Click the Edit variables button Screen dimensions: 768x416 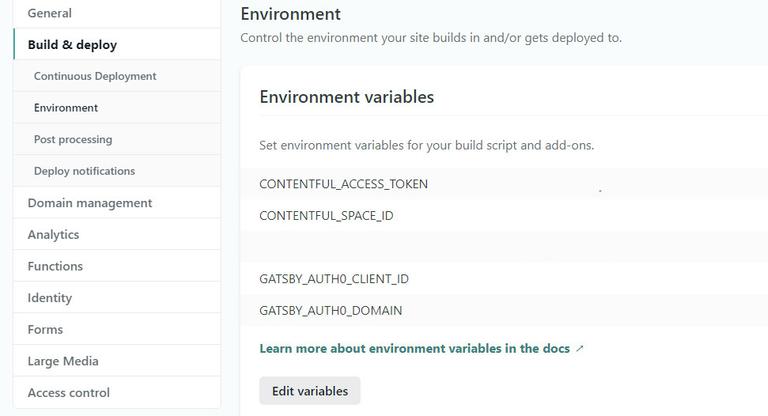[310, 391]
